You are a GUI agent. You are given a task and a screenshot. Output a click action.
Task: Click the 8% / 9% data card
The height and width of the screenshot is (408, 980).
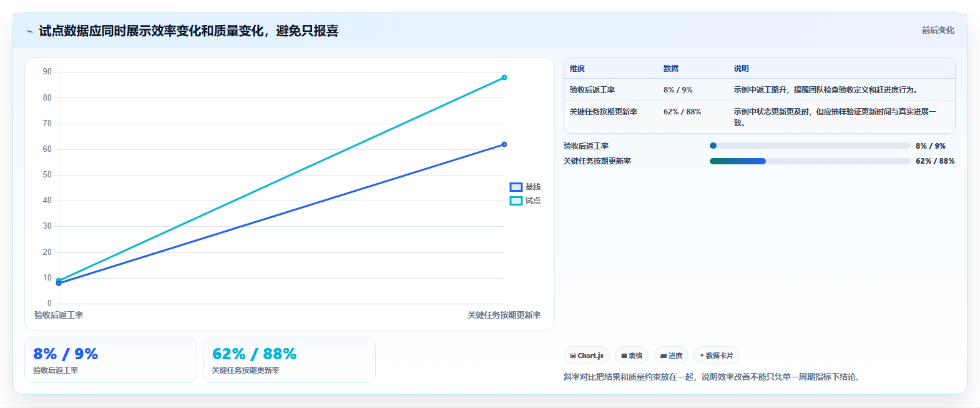tap(110, 360)
